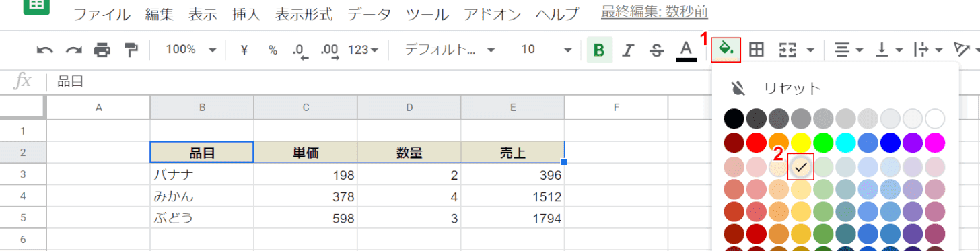This screenshot has width=980, height=251.
Task: Open the 表示 menu
Action: pyautogui.click(x=203, y=14)
